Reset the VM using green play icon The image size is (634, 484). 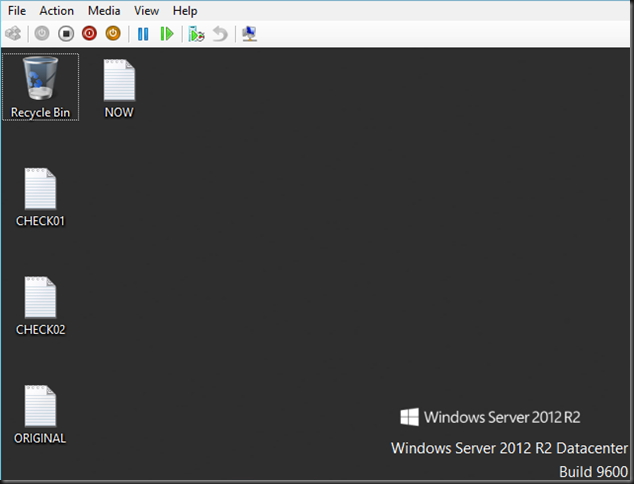[x=167, y=34]
